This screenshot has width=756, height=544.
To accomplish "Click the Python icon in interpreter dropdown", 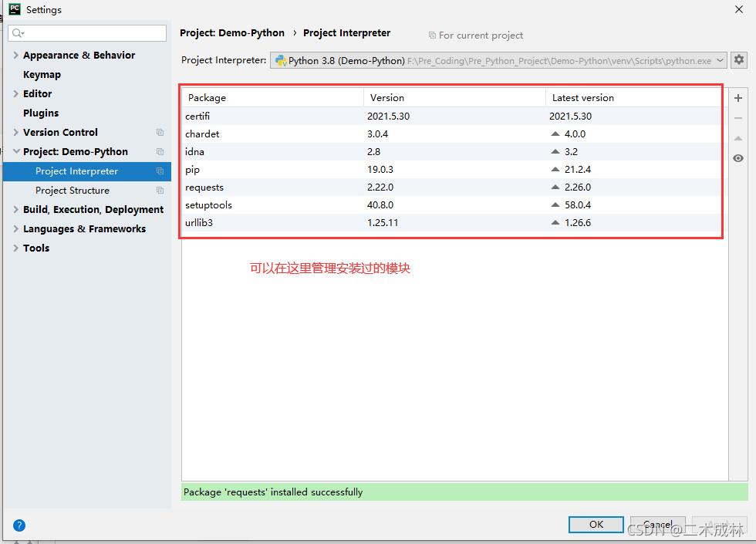I will pos(281,60).
